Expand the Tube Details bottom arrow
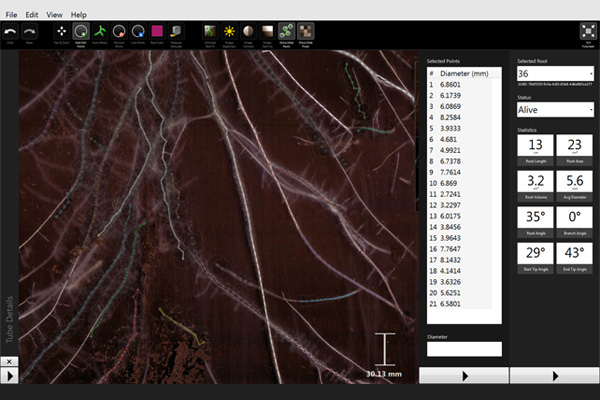The width and height of the screenshot is (600, 400). pos(10,376)
